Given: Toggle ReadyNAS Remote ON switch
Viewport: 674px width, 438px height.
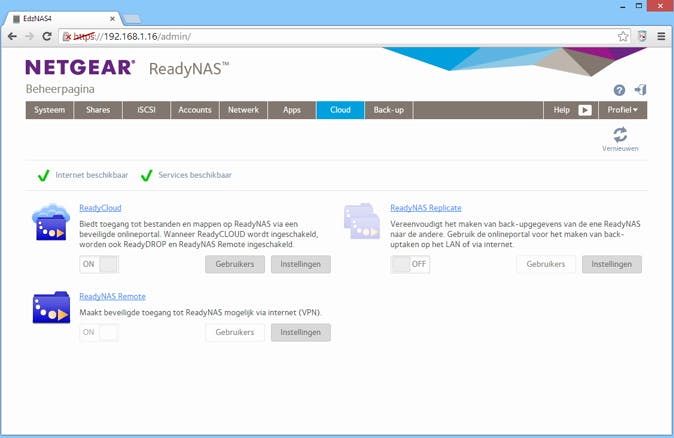Looking at the screenshot, I should tap(99, 332).
